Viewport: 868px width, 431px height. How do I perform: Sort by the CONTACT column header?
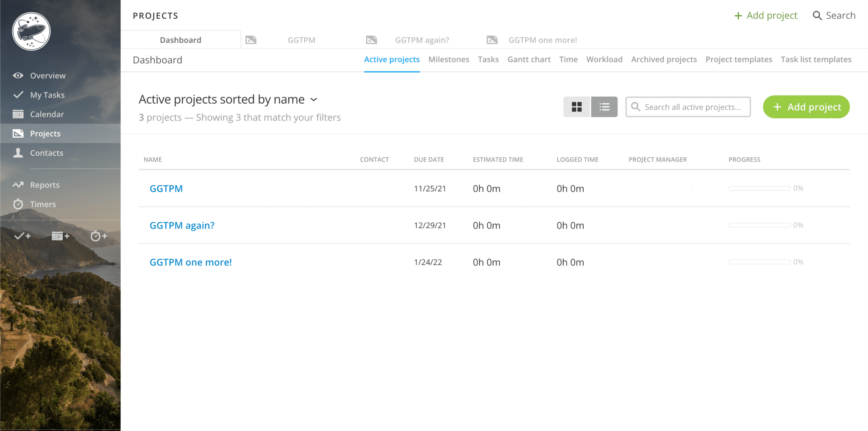(x=374, y=160)
